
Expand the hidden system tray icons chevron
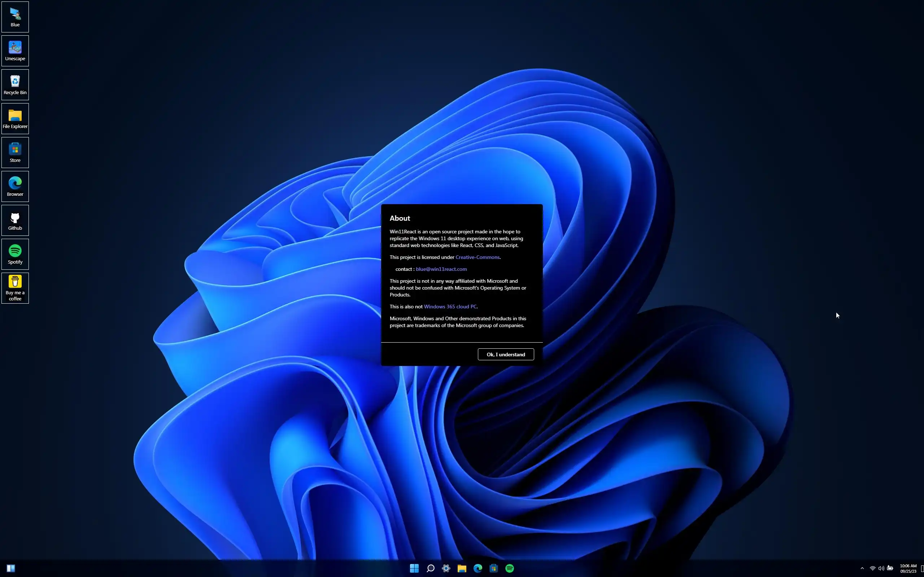click(x=862, y=568)
